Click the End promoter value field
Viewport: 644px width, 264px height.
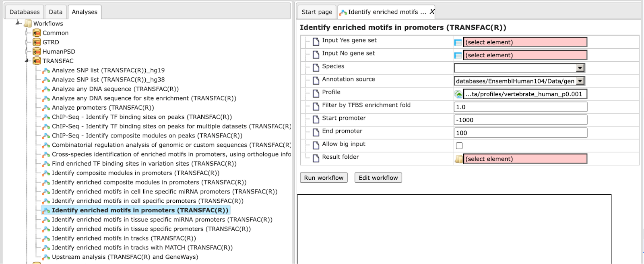coord(520,133)
